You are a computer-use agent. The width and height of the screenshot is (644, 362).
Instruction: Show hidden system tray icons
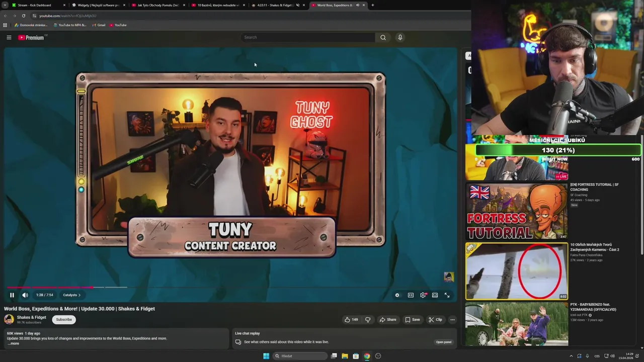pyautogui.click(x=571, y=356)
